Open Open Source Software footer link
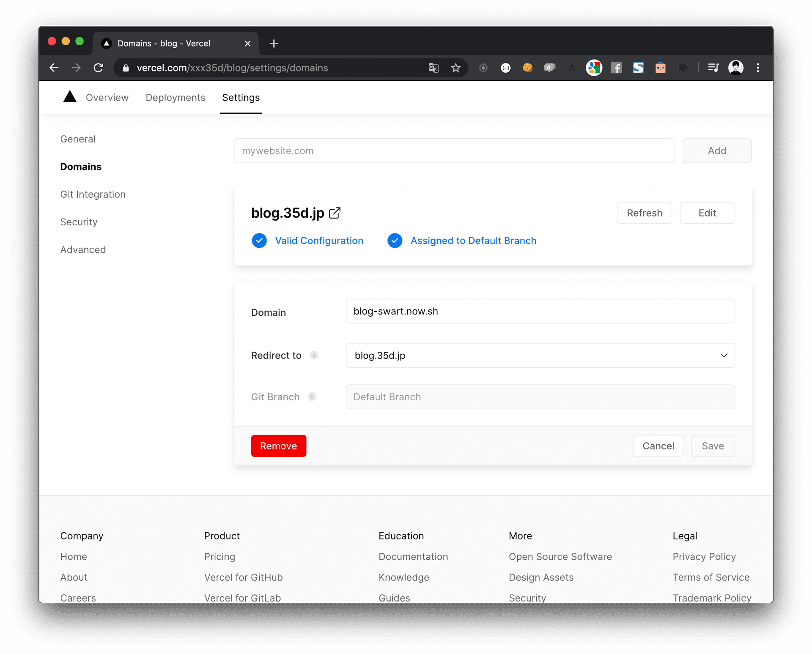Screen dimensions: 812x654 pos(560,556)
